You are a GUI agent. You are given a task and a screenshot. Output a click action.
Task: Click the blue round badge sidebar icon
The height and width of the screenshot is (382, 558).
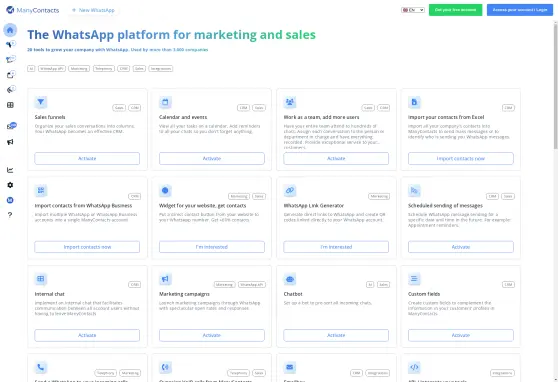[x=10, y=200]
